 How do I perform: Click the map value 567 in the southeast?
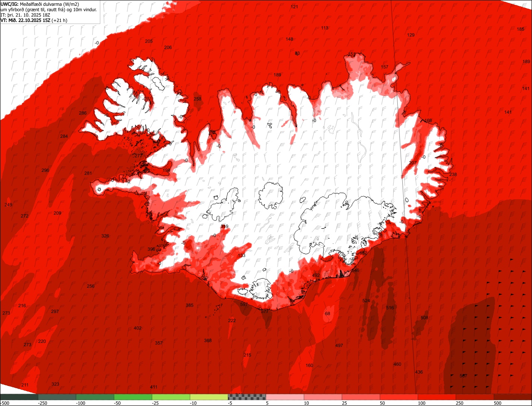coord(463,376)
